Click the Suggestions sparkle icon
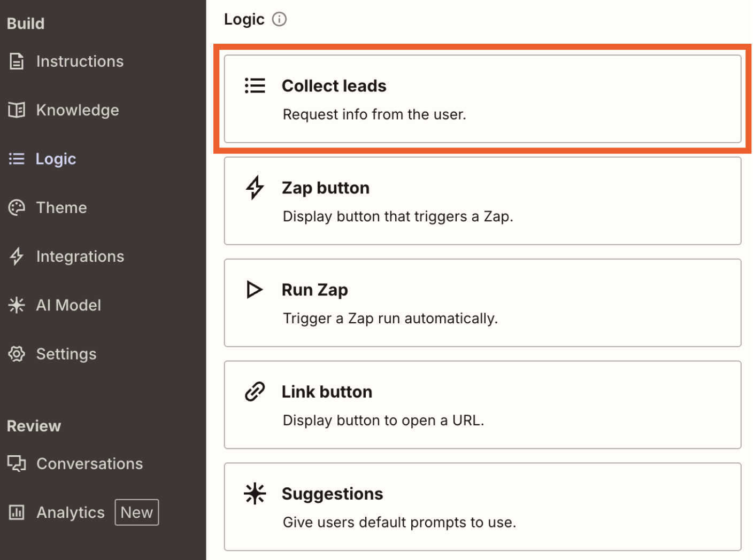Screen dimensions: 754x560 [255, 493]
